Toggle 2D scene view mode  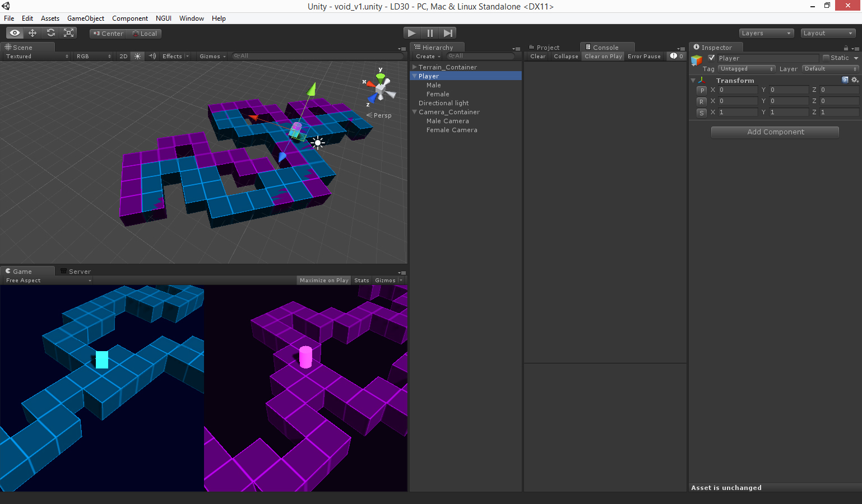[x=123, y=56]
